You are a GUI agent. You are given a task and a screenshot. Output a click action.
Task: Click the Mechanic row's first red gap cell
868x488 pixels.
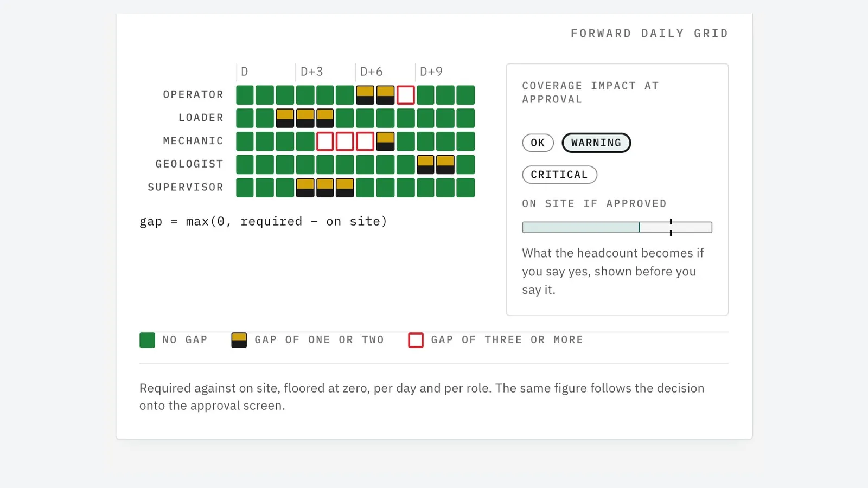click(325, 142)
